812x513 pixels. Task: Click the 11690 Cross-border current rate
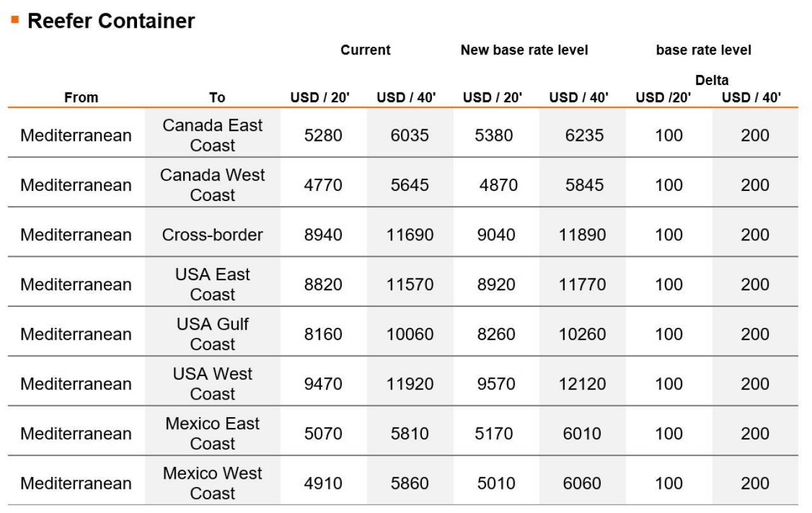tap(410, 235)
